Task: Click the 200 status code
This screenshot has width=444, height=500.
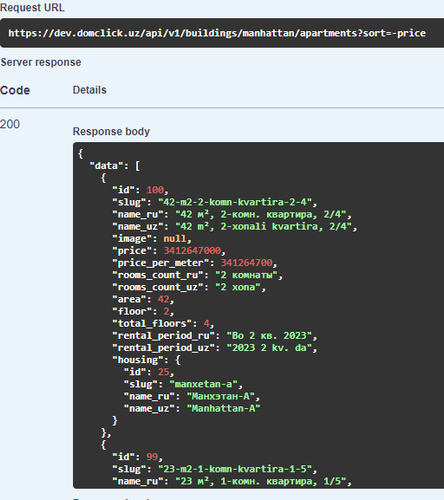Action: [10, 124]
